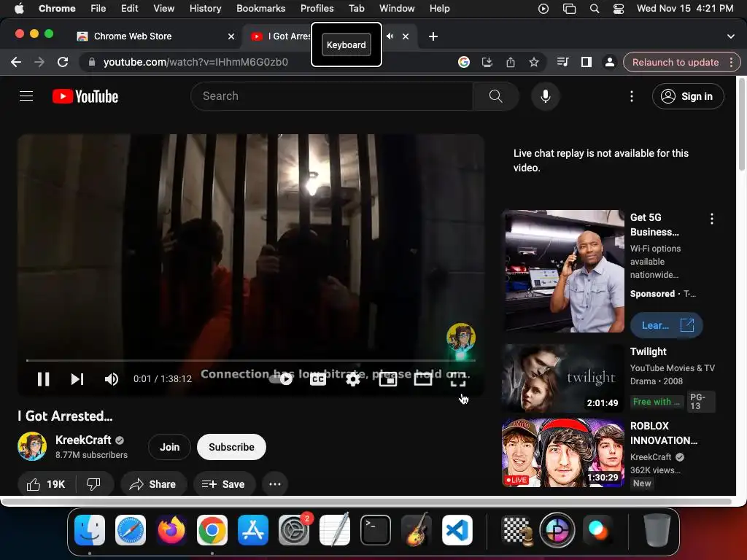Close the Chrome Web Store tab
747x560 pixels.
tap(231, 36)
